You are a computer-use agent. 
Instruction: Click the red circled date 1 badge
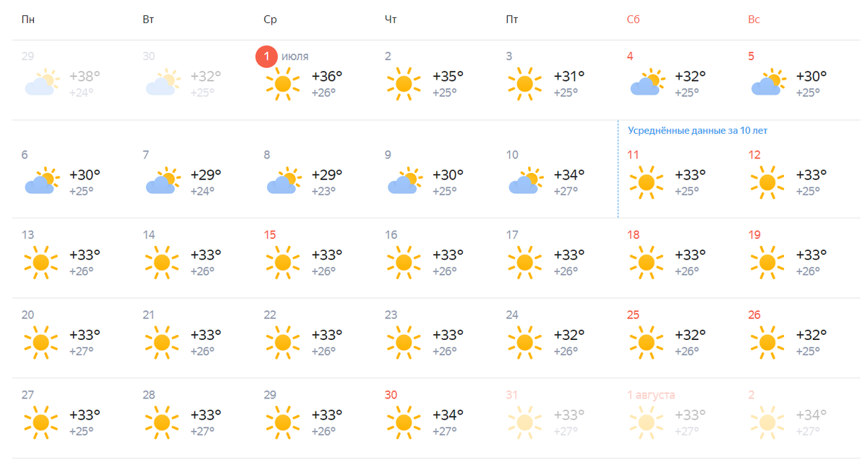coord(267,56)
